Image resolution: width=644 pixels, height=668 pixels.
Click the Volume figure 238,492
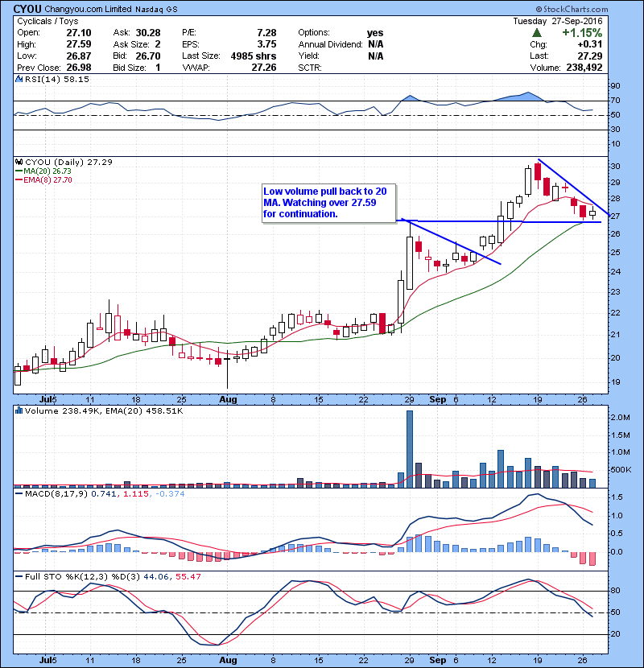point(584,68)
